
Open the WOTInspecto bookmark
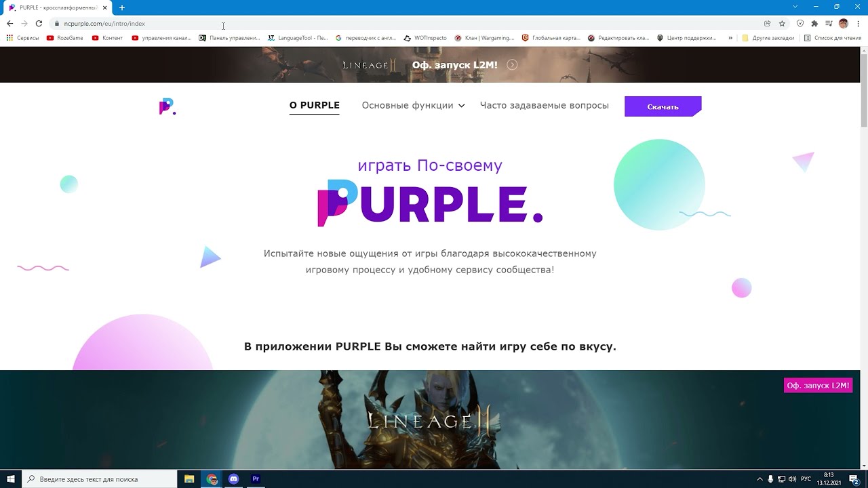(x=425, y=38)
